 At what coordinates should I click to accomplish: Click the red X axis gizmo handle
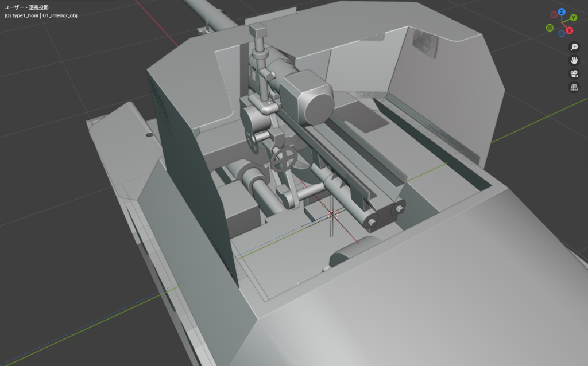(569, 30)
